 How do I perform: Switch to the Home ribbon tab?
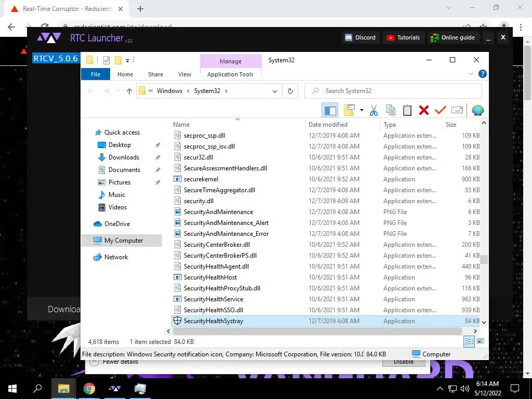[x=125, y=74]
